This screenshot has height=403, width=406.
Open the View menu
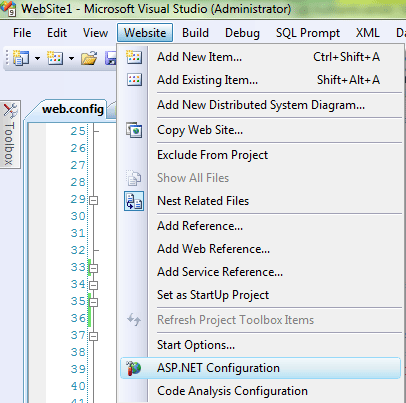(x=95, y=33)
